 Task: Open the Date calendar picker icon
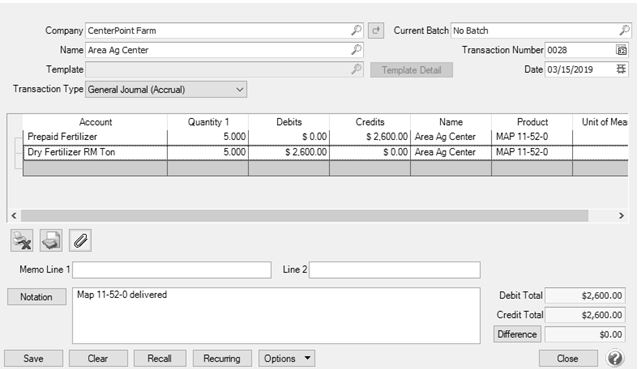pyautogui.click(x=621, y=69)
